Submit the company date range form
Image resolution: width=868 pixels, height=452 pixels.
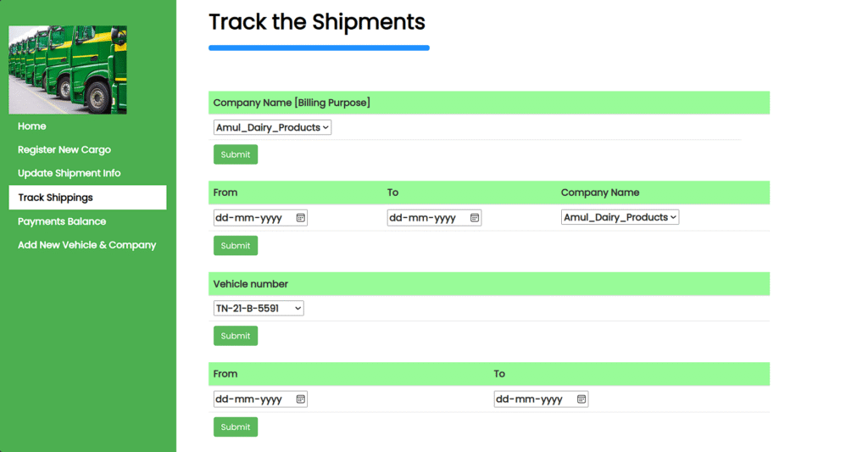236,245
